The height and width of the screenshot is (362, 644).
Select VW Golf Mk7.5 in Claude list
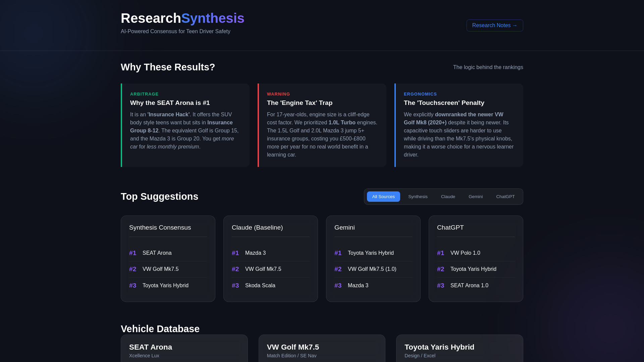tap(271, 269)
